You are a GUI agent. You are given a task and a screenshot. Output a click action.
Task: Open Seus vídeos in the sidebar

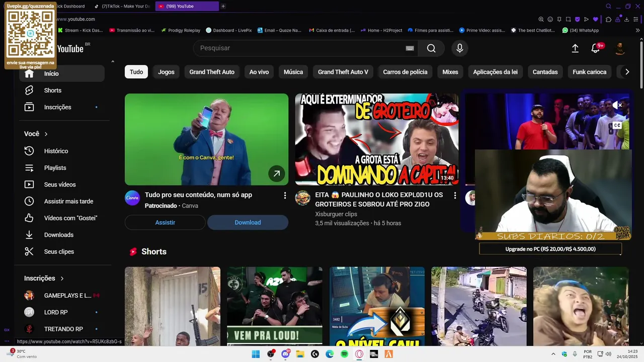62,185
